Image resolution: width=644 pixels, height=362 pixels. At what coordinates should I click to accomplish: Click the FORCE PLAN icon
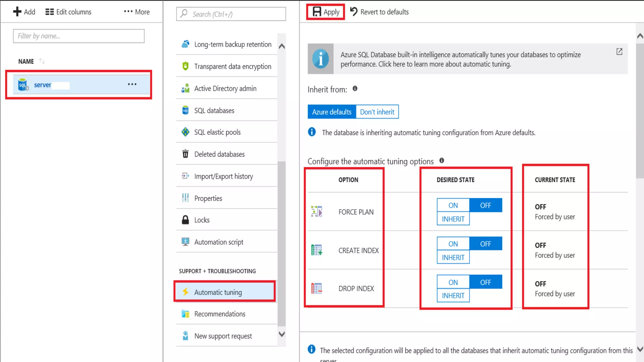[x=317, y=211]
